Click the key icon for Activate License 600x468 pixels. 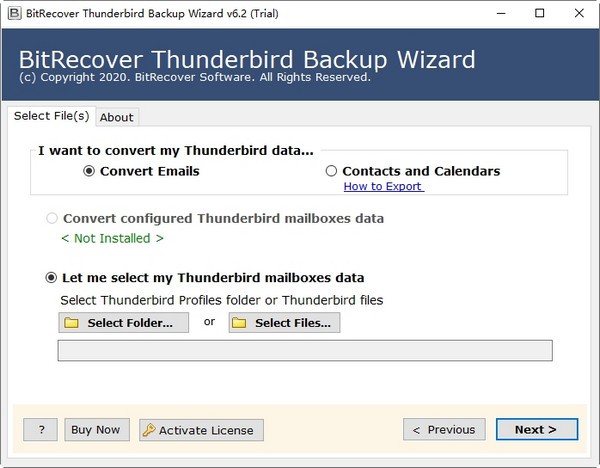click(x=149, y=430)
